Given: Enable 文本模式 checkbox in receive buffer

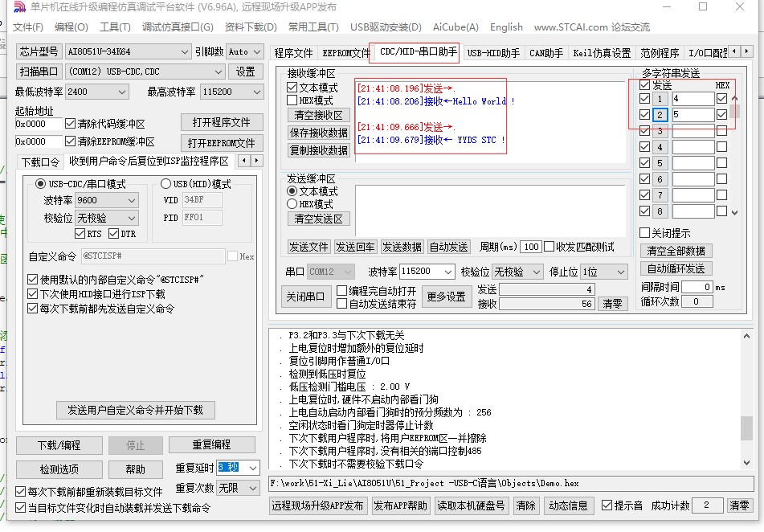Looking at the screenshot, I should pos(292,88).
